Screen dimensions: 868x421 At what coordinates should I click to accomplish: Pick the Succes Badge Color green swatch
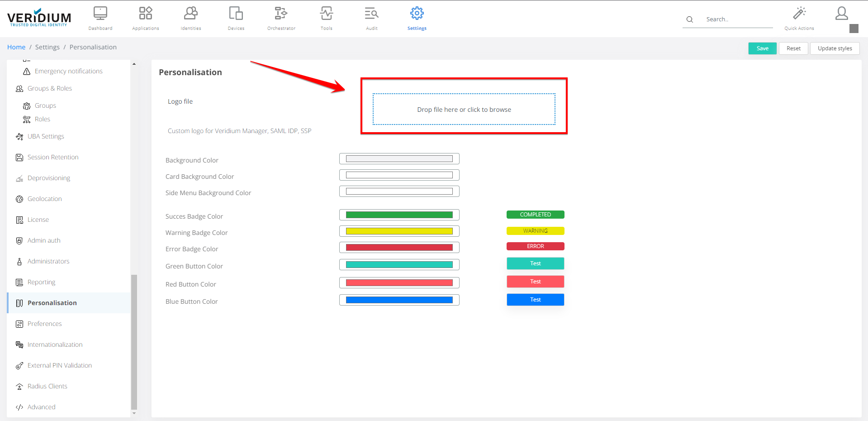coord(399,215)
